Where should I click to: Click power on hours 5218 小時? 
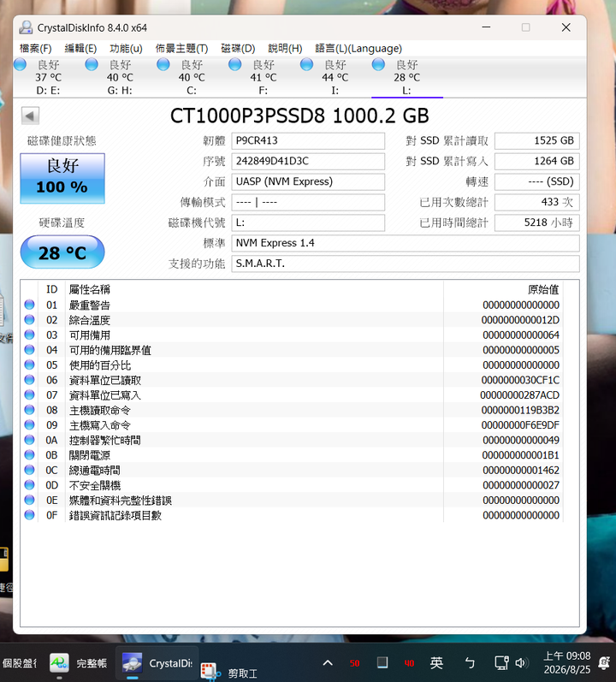coord(537,222)
